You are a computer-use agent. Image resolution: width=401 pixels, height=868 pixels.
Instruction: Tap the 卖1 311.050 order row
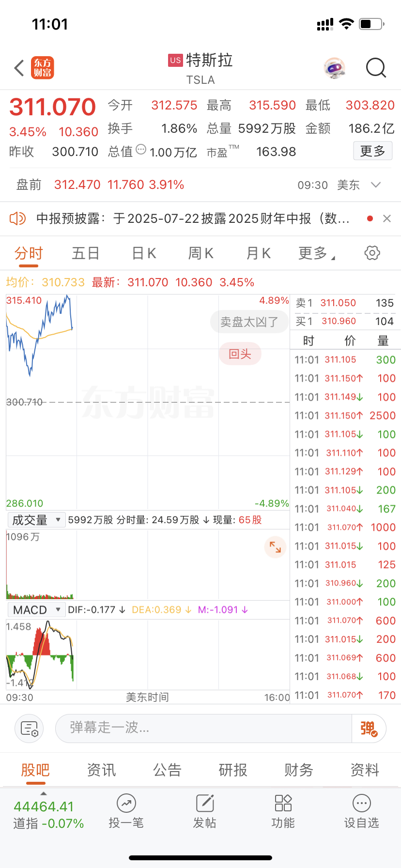pyautogui.click(x=345, y=303)
